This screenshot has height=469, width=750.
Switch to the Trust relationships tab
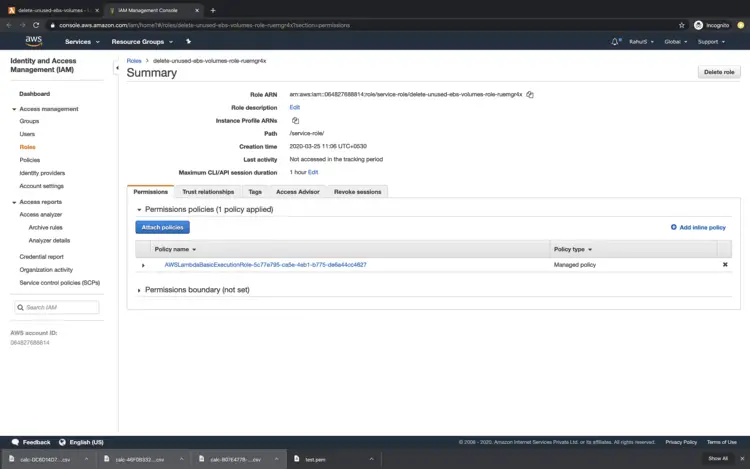coord(208,191)
